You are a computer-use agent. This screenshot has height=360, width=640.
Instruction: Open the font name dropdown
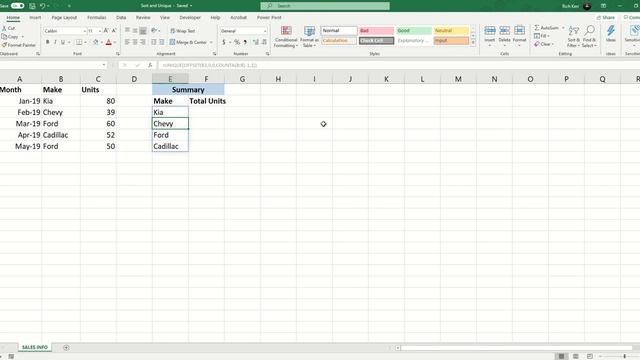coord(84,31)
